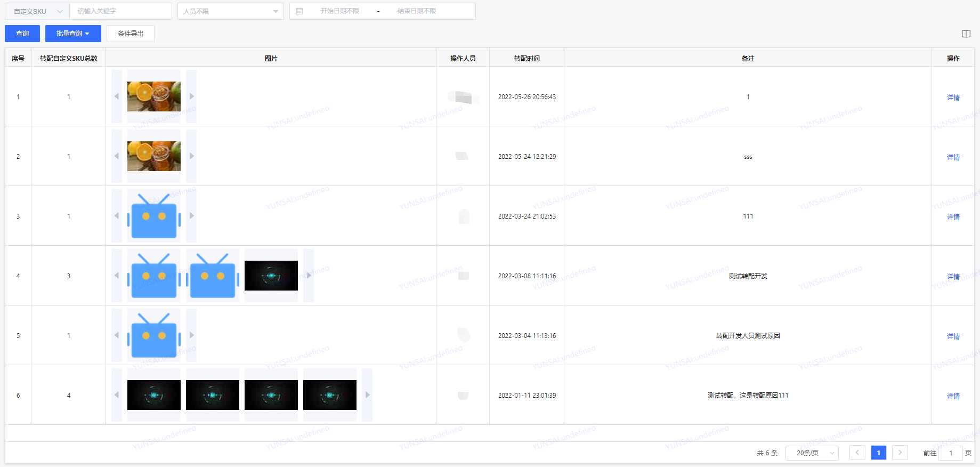Click next image arrow in row 3
Screen dimensions: 980x467
tap(191, 216)
